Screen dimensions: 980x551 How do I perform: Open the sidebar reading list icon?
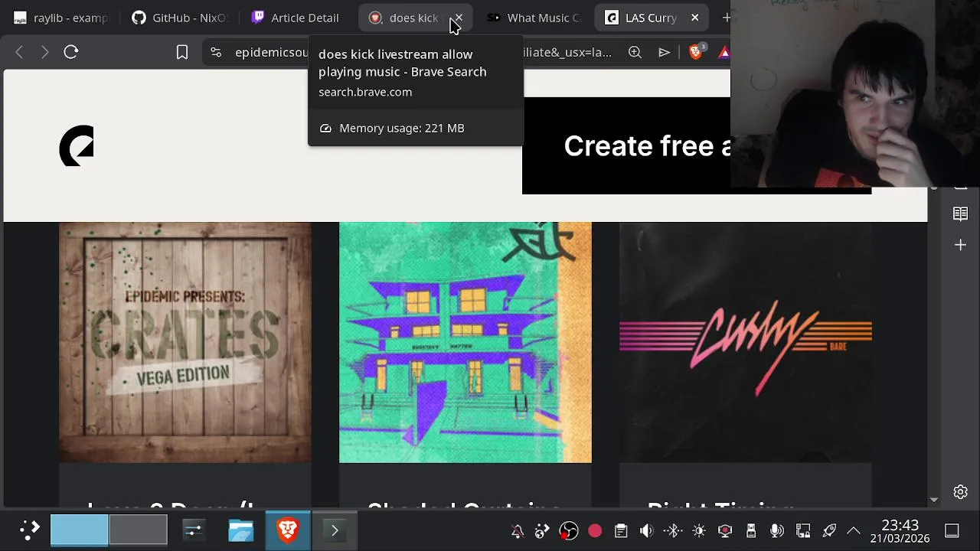(x=960, y=214)
